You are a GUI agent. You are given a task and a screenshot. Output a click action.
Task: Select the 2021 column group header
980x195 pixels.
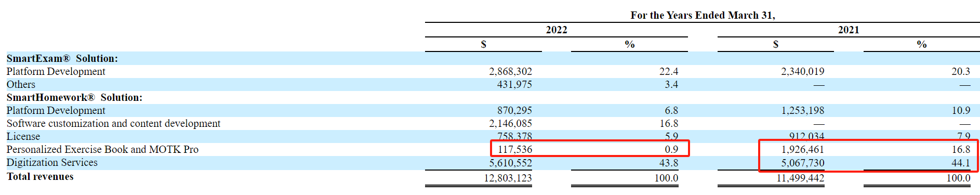click(849, 30)
